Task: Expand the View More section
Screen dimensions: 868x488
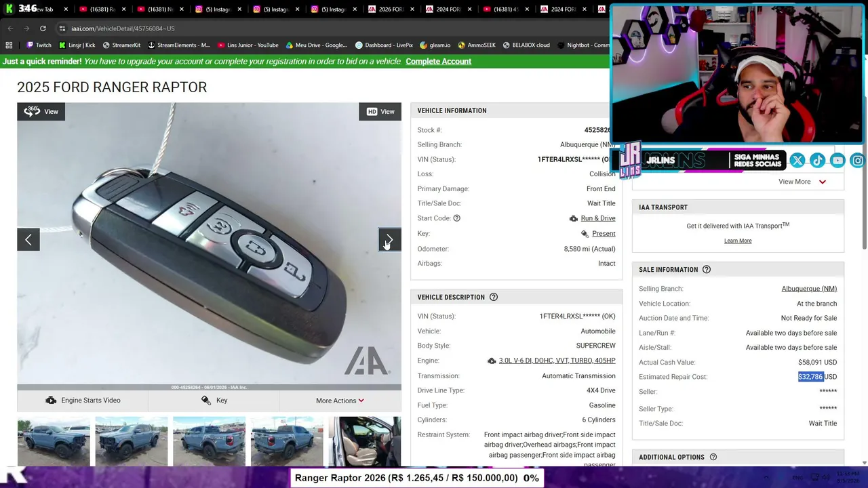Action: (x=802, y=182)
